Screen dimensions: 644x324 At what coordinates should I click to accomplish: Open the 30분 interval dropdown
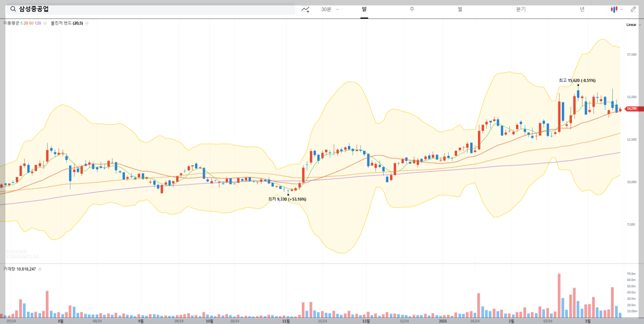[330, 9]
